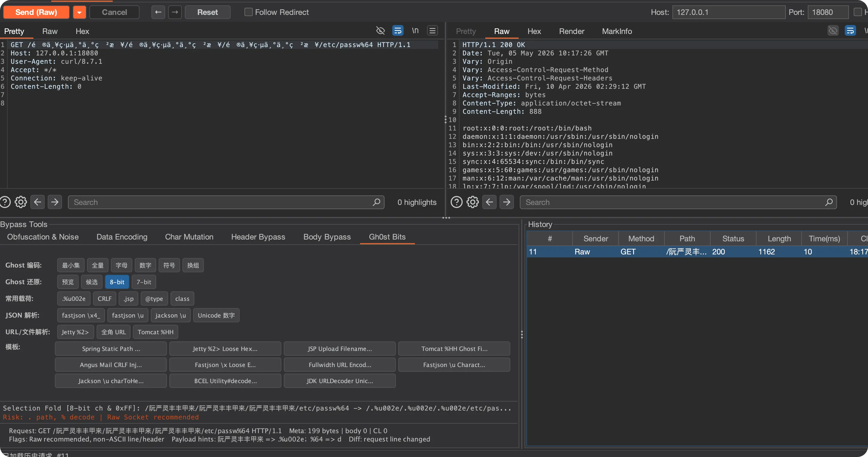Click request search magnifier icon
This screenshot has width=868, height=457.
(x=376, y=202)
